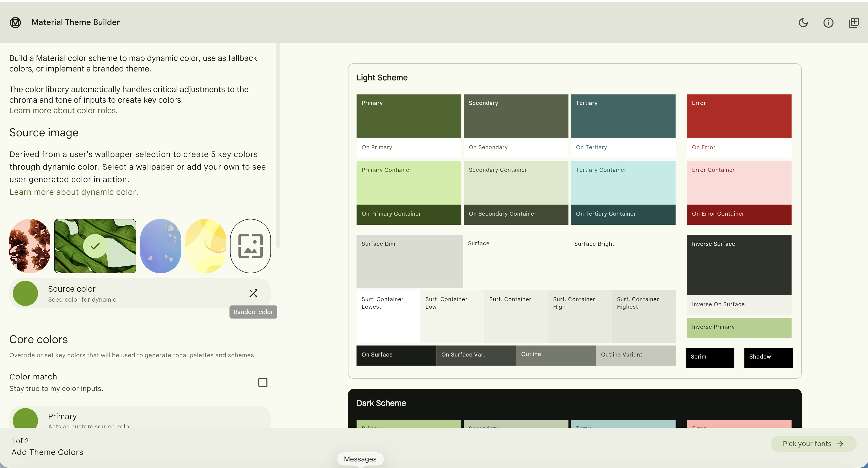Click the Core colors heading

point(38,340)
